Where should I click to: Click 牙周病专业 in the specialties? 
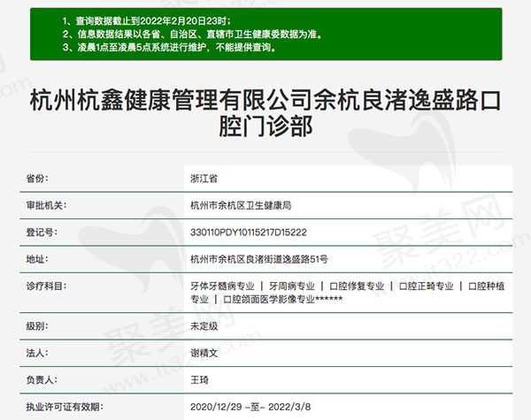292,286
